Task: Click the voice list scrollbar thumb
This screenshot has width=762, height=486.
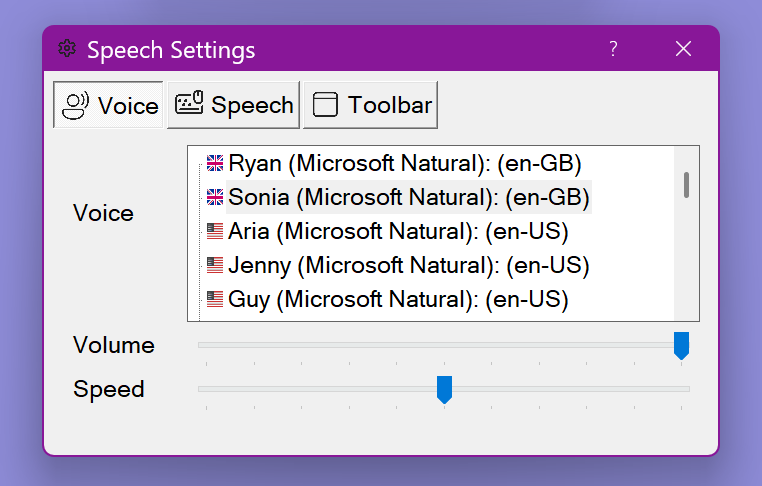Action: (686, 185)
